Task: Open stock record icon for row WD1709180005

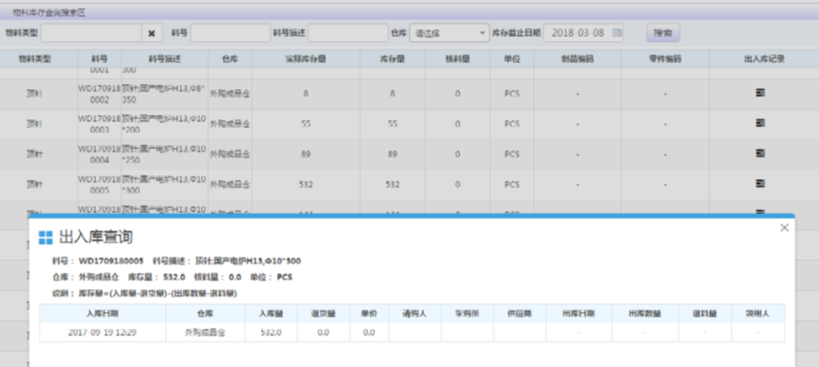Action: (x=760, y=184)
